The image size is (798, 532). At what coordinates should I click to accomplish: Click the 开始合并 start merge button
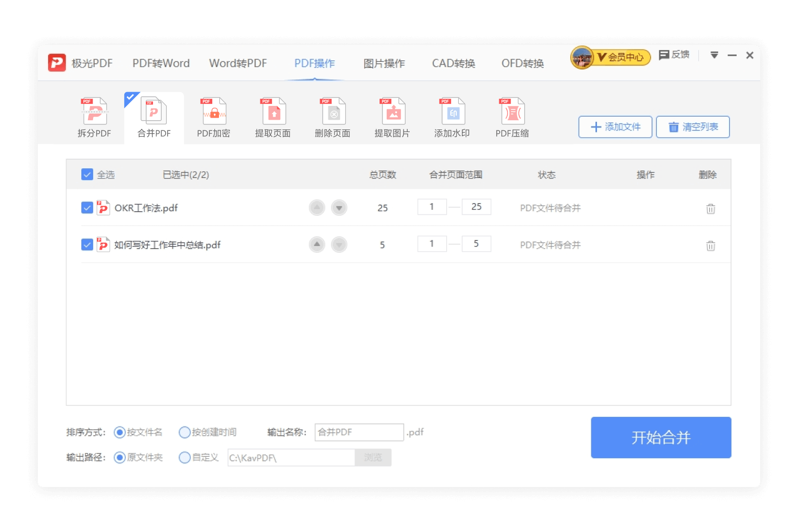661,437
